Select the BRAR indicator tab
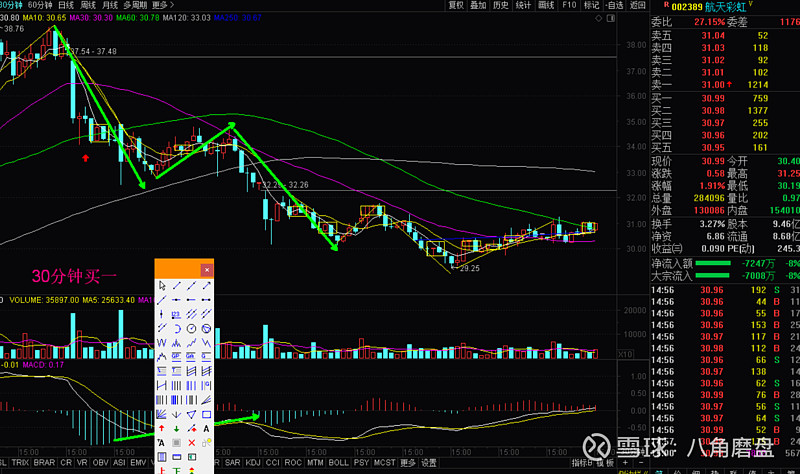Screen dimensions: 800x474 pos(44,463)
